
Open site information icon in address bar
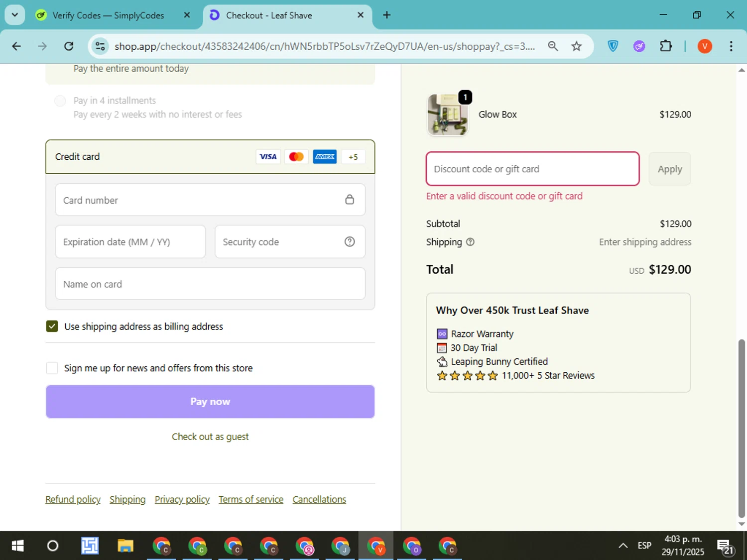point(100,46)
